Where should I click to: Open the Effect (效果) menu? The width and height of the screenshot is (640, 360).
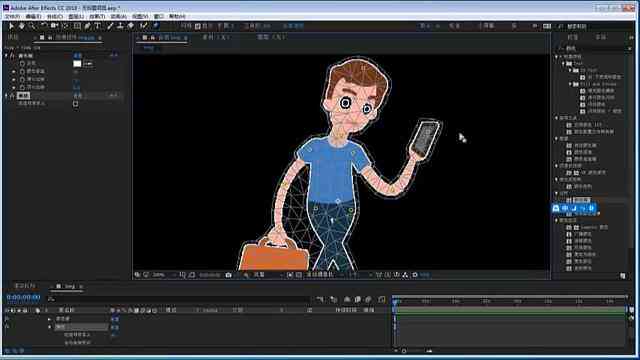click(97, 16)
